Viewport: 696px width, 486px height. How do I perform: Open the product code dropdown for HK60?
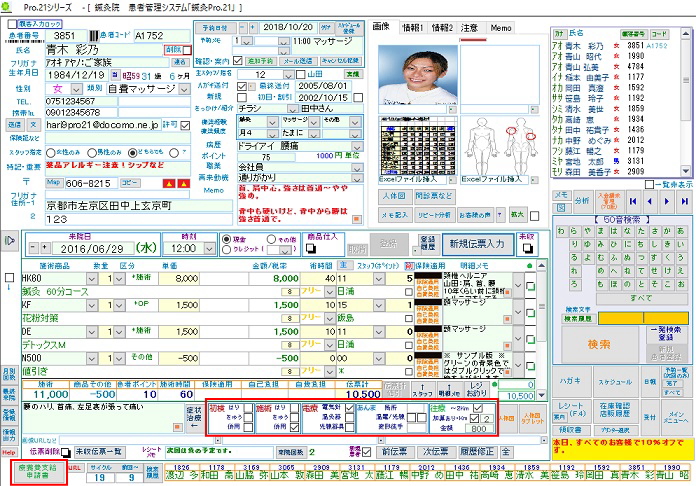(x=92, y=279)
